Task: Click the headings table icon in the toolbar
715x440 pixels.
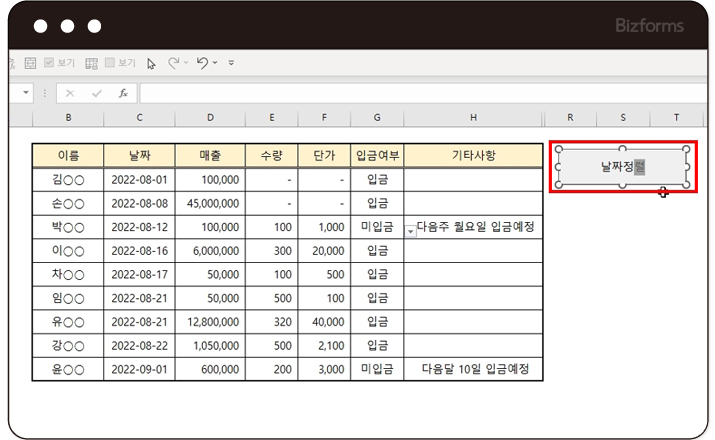Action: 92,63
